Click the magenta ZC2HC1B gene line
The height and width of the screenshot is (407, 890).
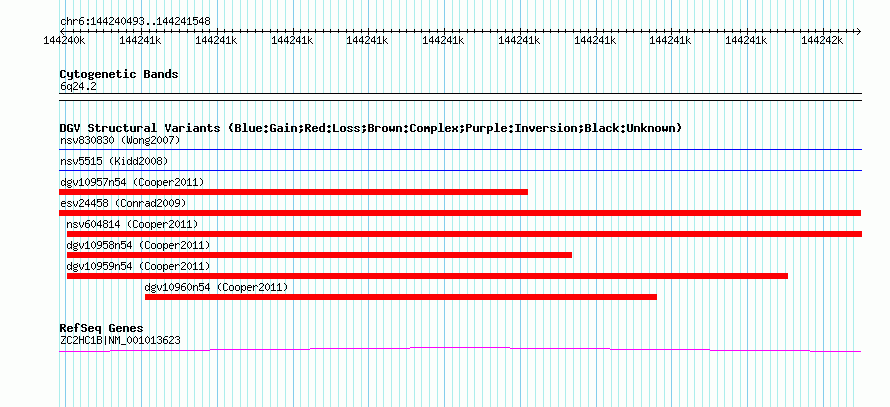[x=460, y=349]
